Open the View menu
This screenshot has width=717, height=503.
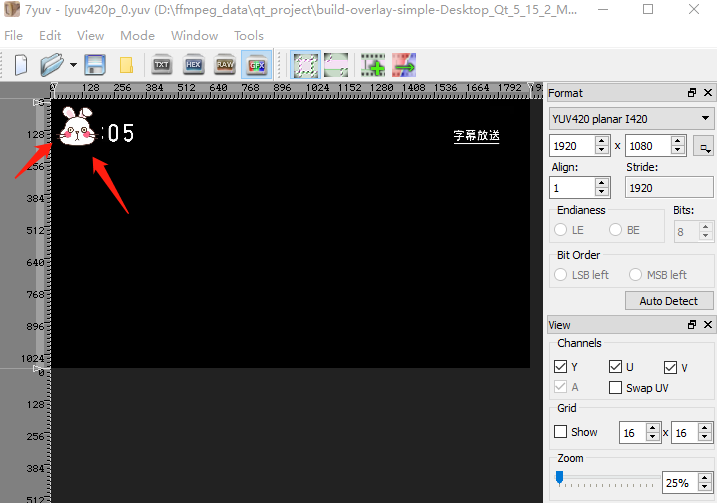(91, 36)
